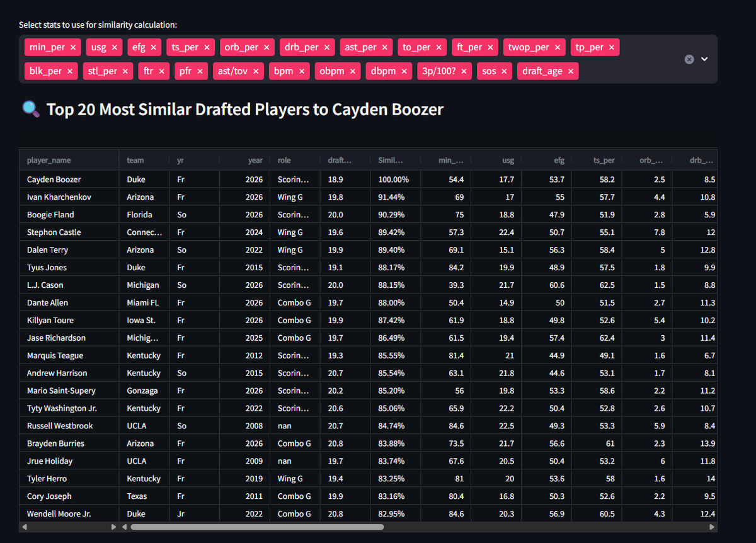Viewport: 756px width, 543px height.
Task: Remove the ast_per stat tag
Action: [x=384, y=47]
